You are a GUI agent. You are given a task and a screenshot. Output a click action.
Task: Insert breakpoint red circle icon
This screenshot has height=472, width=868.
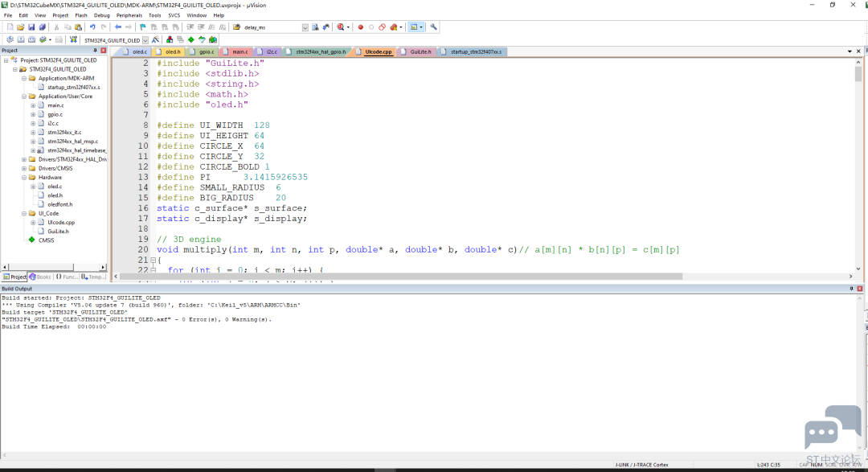point(360,27)
